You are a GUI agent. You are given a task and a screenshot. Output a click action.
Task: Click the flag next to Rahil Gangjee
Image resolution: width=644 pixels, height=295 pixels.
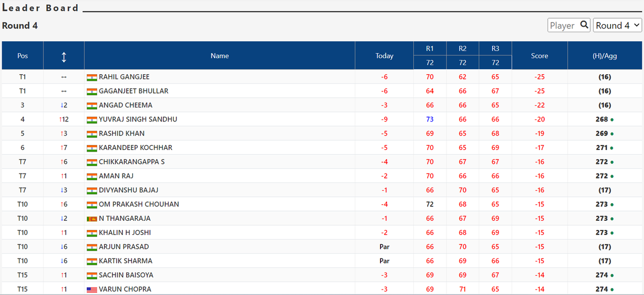tap(92, 77)
